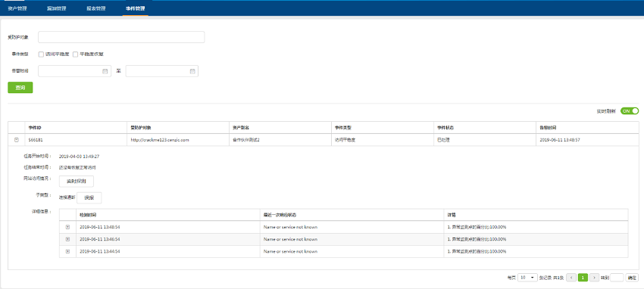The width and height of the screenshot is (644, 289).
Task: Expand detail row 2019-06-11 13:46:54
Action: [x=67, y=239]
